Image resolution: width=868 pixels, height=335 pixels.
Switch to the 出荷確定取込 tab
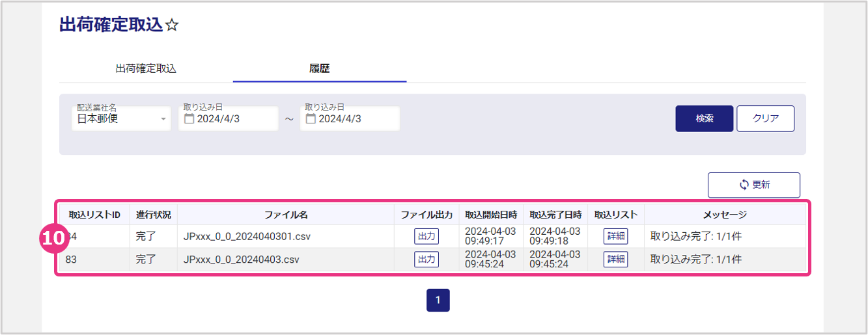[x=146, y=68]
